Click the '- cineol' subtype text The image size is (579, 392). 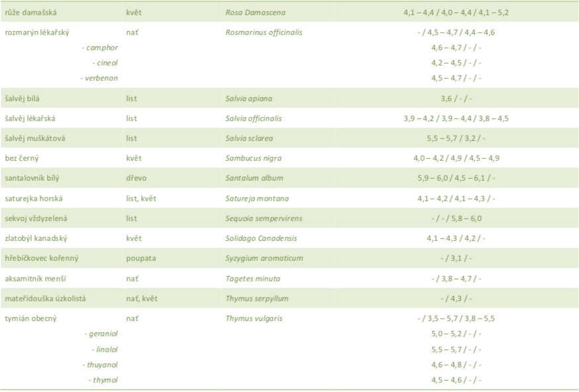point(105,63)
